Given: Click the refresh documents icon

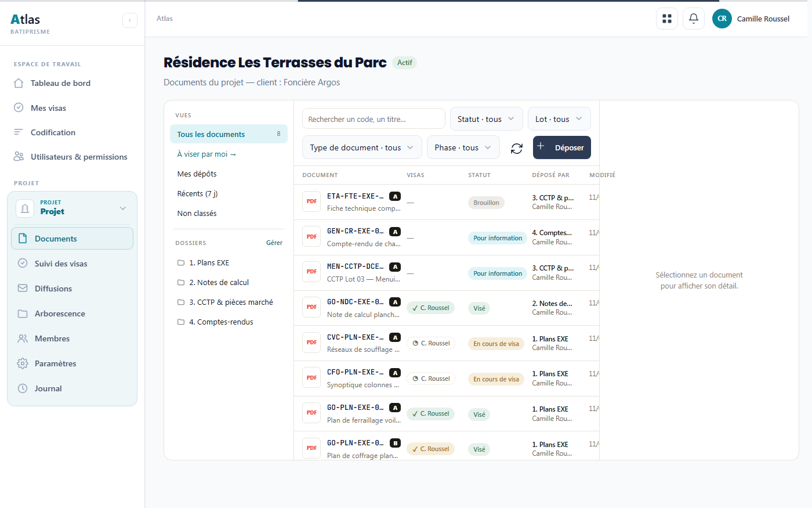Looking at the screenshot, I should pyautogui.click(x=517, y=149).
